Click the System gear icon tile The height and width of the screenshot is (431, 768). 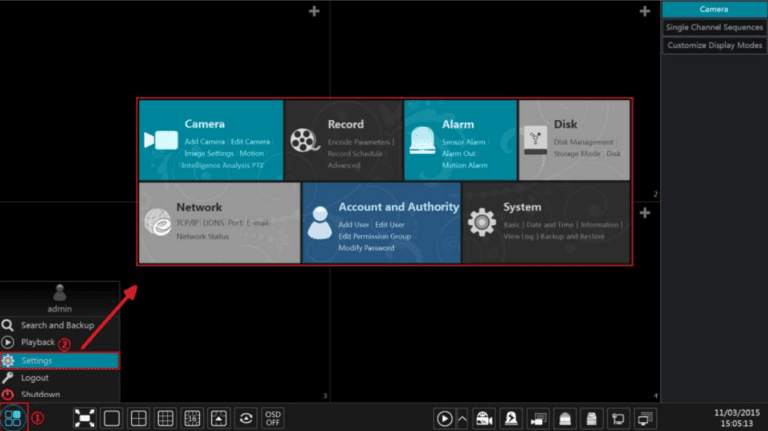[x=483, y=222]
